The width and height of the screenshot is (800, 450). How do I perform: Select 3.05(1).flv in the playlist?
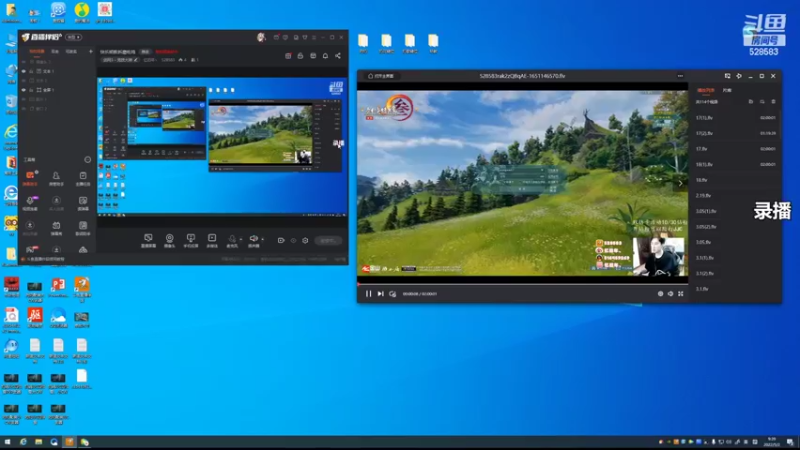coord(735,211)
